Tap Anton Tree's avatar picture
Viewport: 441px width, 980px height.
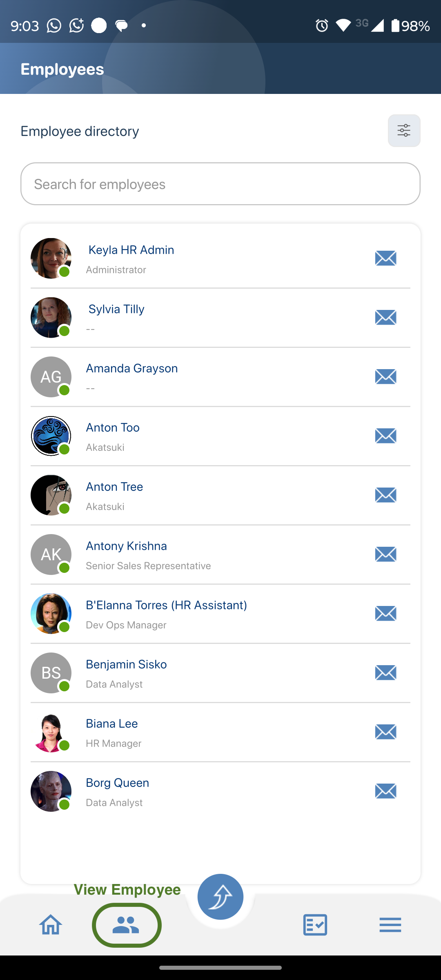[51, 495]
